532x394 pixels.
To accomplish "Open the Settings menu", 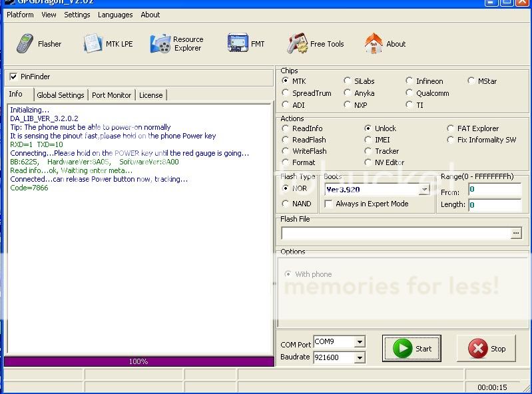I will (x=77, y=15).
